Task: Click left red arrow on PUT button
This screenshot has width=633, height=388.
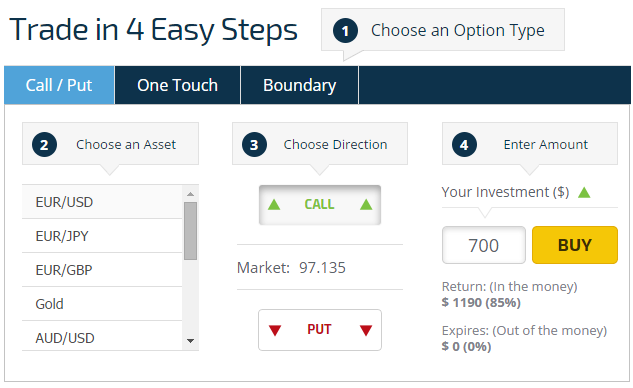Action: click(275, 330)
